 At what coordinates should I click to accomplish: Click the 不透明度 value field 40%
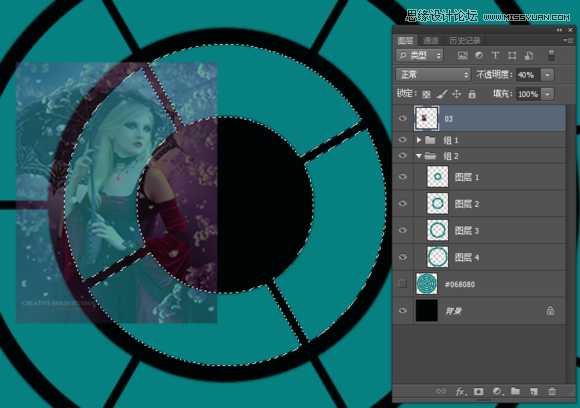[x=529, y=75]
